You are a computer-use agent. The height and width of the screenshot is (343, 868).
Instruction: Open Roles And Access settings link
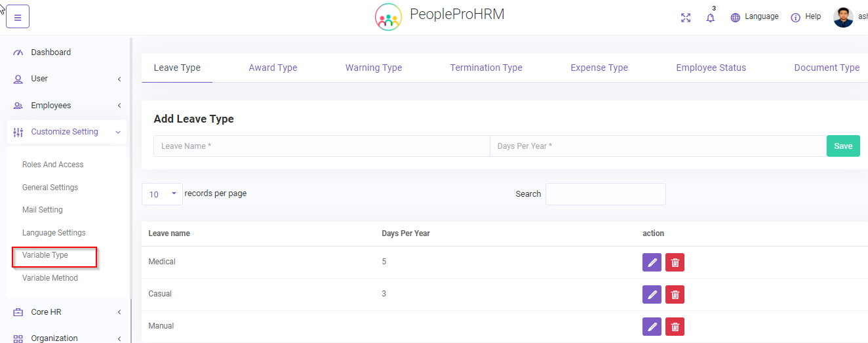53,165
